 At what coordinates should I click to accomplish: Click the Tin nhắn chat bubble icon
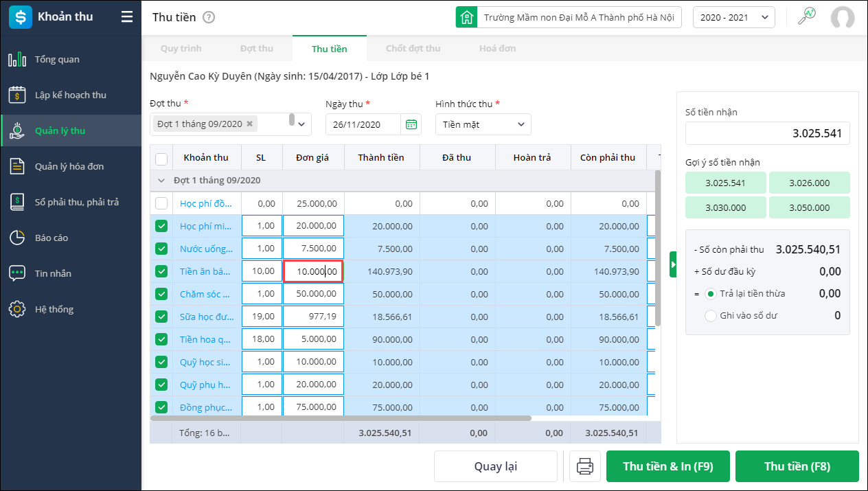tap(17, 273)
